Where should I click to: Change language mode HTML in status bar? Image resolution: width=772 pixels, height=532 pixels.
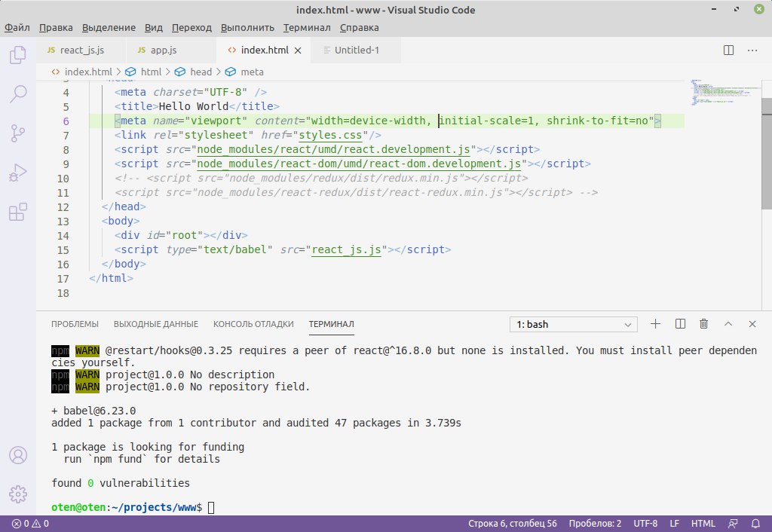coord(703,524)
